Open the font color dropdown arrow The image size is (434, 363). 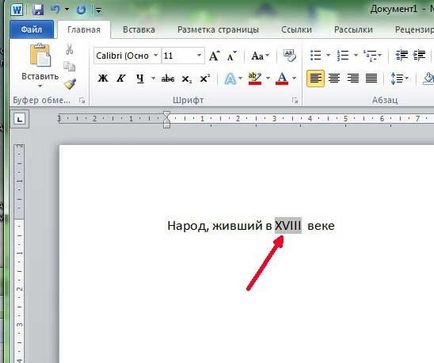tap(294, 79)
